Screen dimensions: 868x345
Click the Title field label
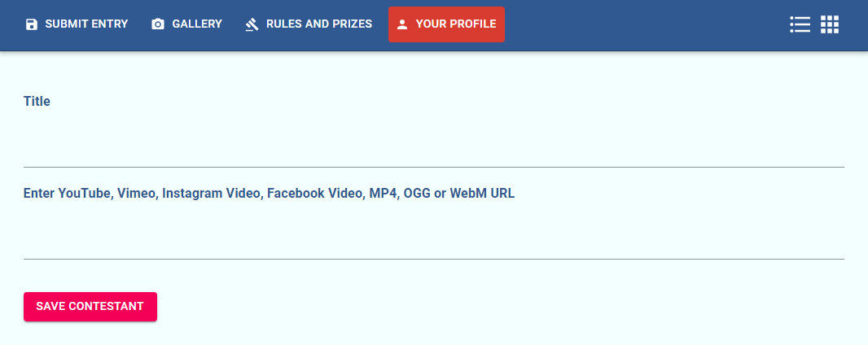click(37, 101)
